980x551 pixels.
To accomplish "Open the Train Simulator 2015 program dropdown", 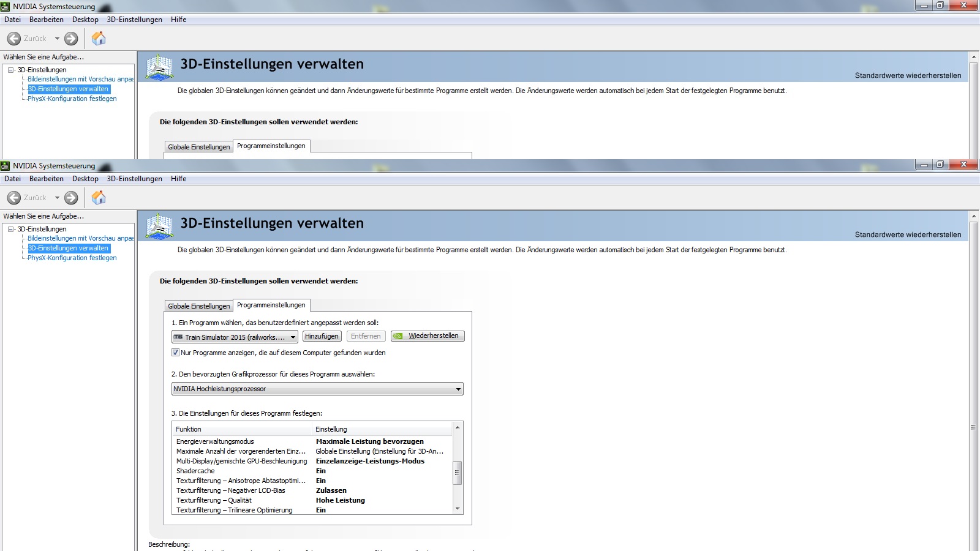I will 235,337.
